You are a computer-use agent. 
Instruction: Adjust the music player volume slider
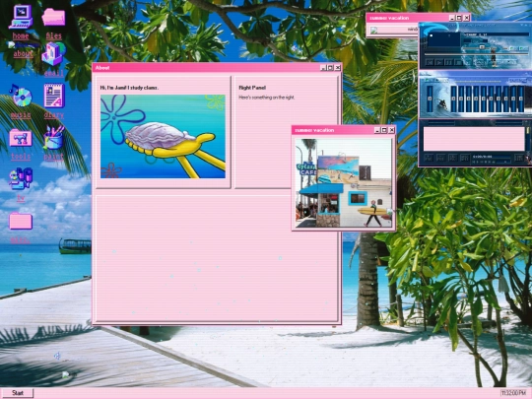click(x=477, y=48)
